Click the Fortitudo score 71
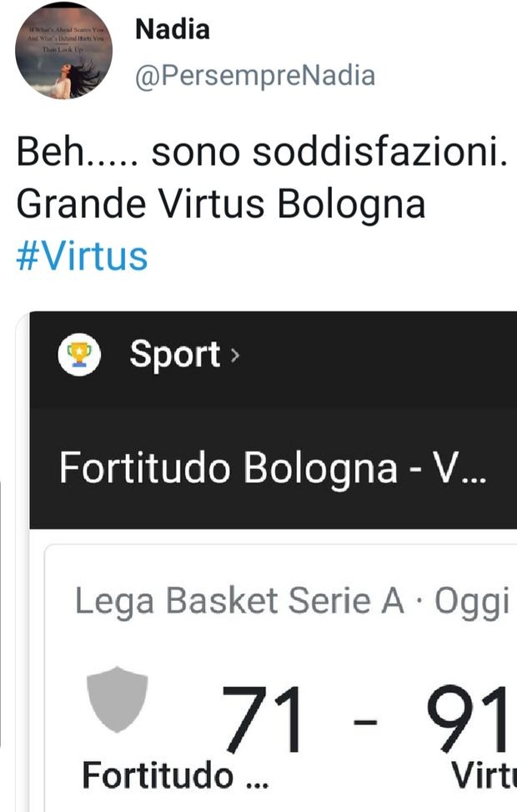The image size is (517, 812). point(263,719)
